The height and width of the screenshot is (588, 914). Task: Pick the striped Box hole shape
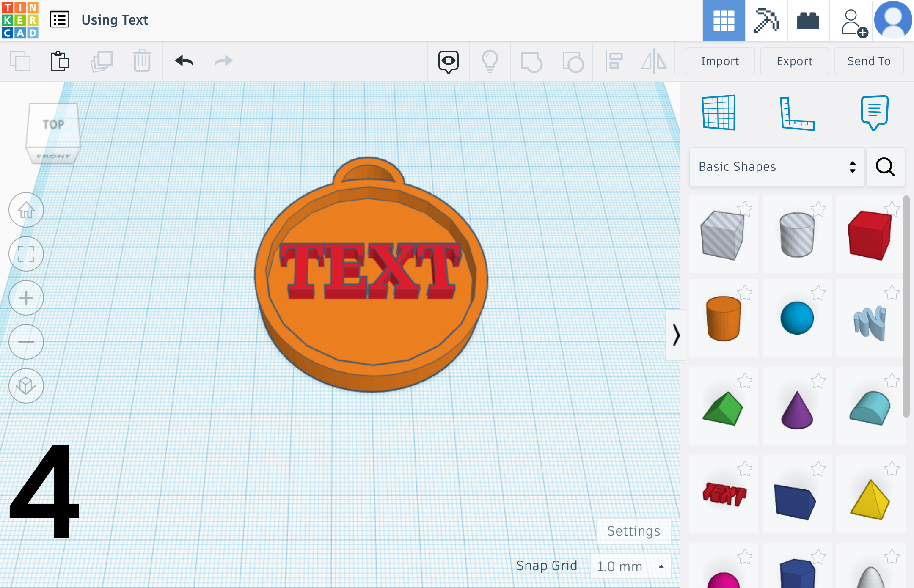723,234
